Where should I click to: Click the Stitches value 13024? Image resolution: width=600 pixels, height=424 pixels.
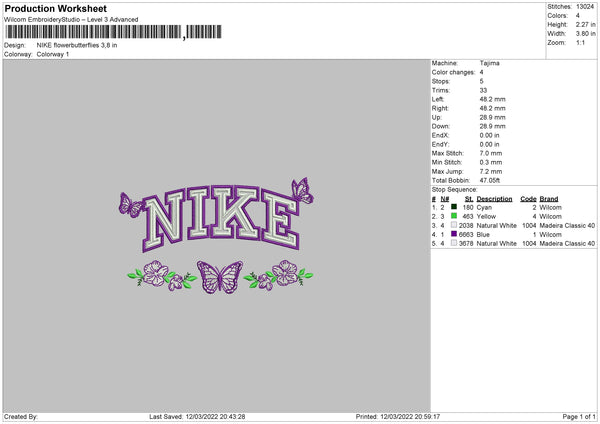tap(585, 7)
